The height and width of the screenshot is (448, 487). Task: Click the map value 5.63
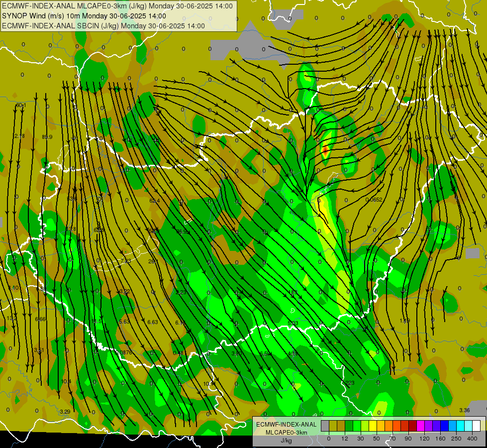[x=124, y=322]
